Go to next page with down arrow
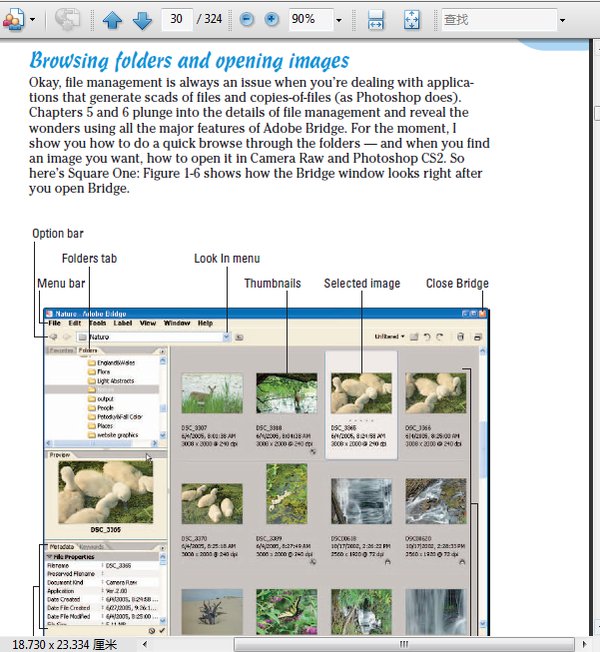600x652 pixels. (142, 20)
